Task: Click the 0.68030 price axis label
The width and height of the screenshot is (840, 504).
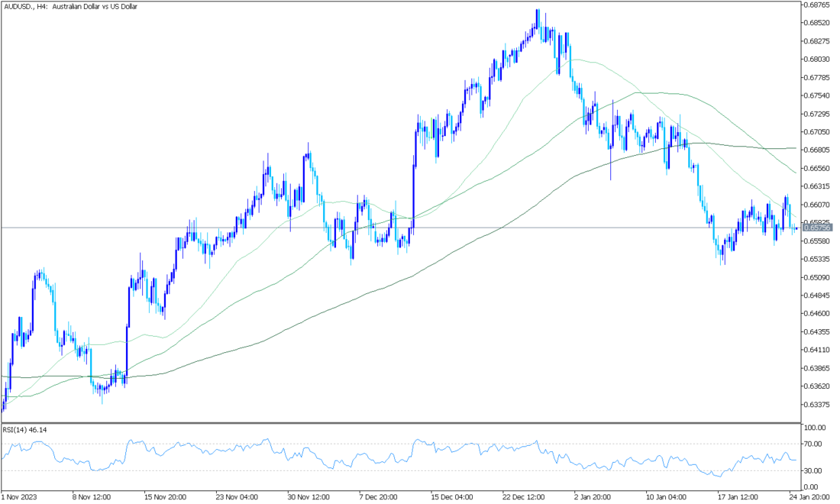Action: click(818, 59)
